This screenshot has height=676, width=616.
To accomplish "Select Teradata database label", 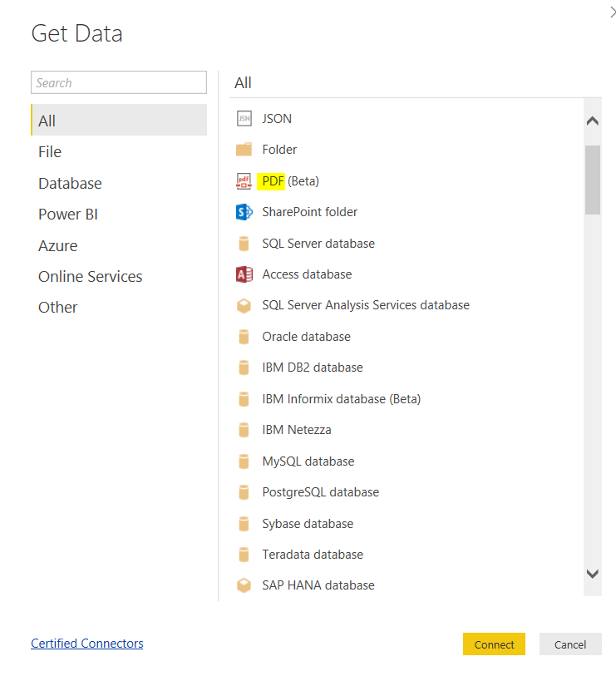I will tap(313, 555).
